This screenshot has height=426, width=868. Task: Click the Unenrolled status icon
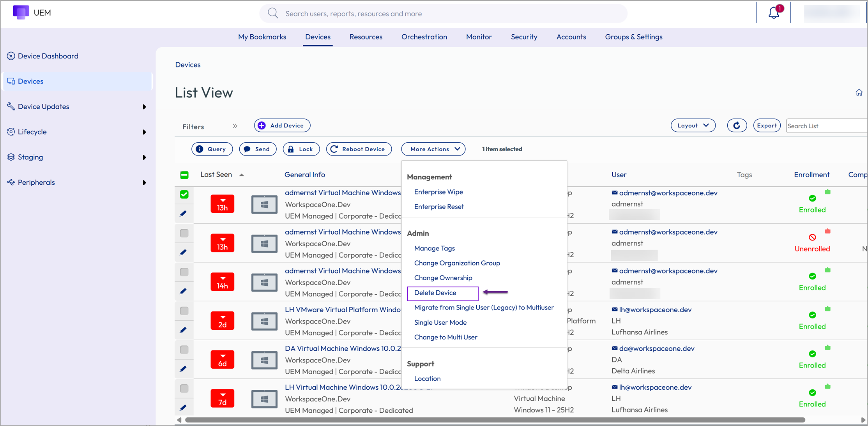[812, 237]
